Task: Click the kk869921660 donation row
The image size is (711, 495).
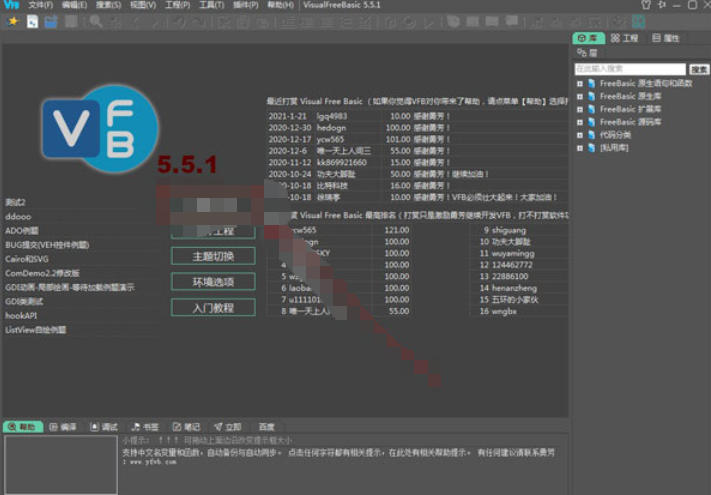Action: click(x=417, y=162)
